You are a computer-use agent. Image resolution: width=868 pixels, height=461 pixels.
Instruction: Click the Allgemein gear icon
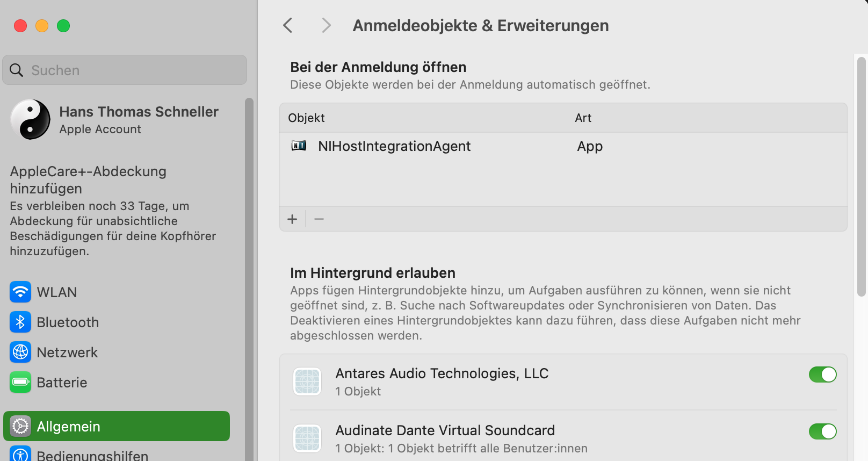click(20, 427)
